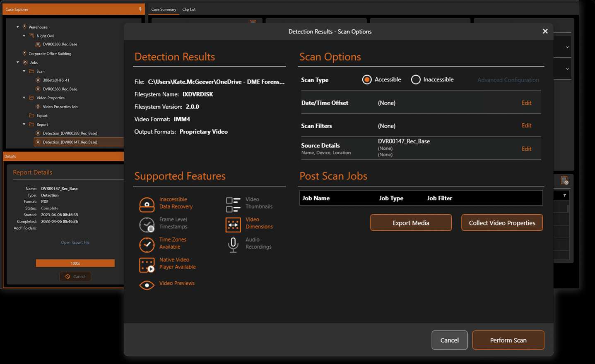Click the Export folder icon
595x364 pixels.
tap(31, 115)
